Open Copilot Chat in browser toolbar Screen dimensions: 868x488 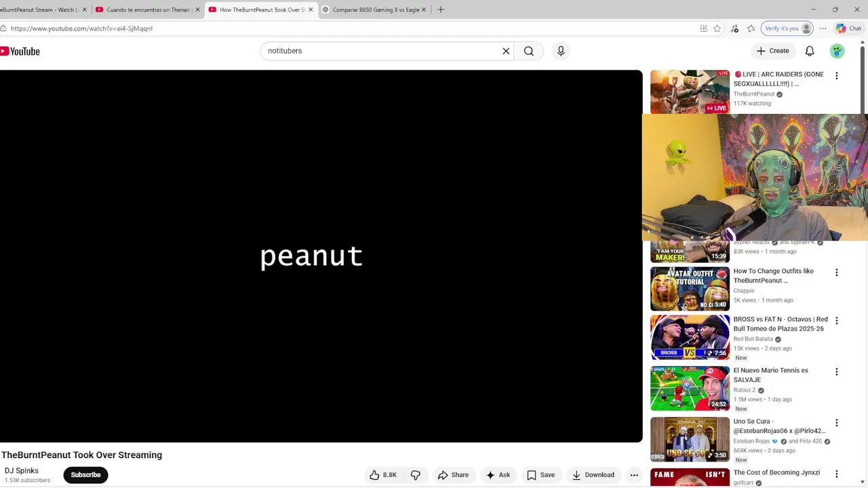(848, 28)
